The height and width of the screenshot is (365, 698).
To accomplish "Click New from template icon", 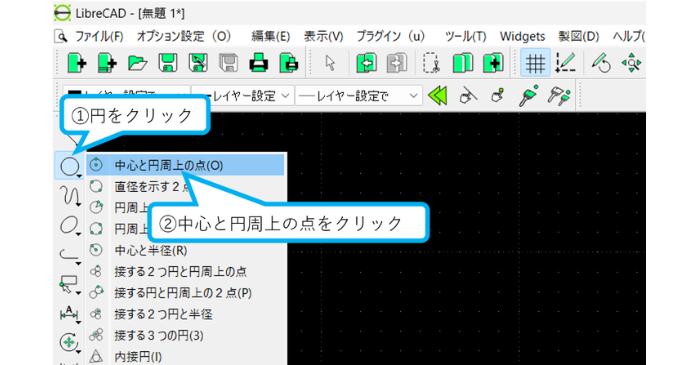I will click(x=106, y=63).
